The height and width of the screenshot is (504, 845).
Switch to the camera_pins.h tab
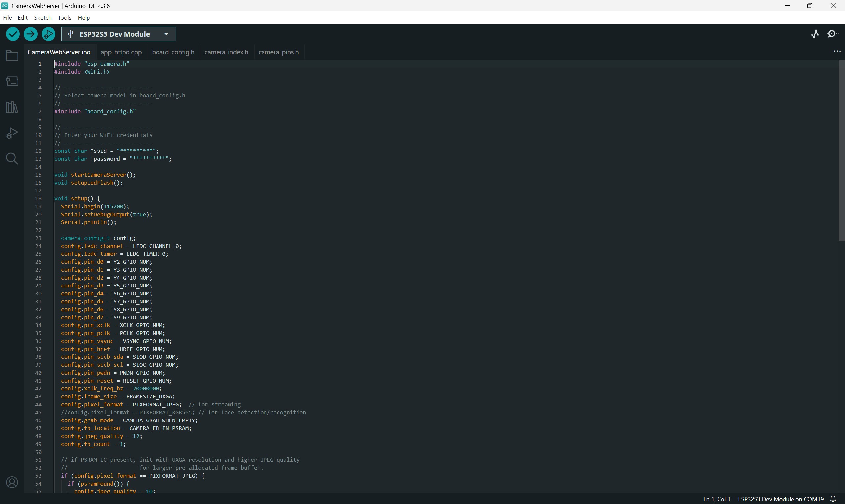pos(278,52)
